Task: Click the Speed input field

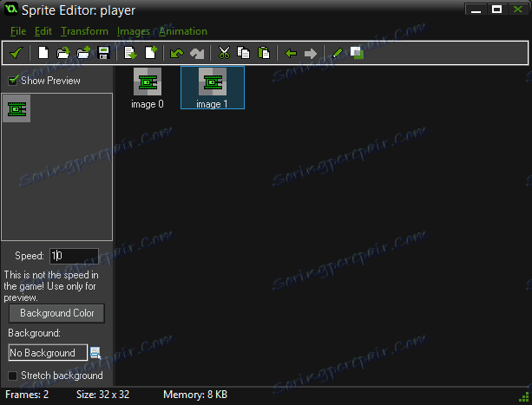Action: coord(74,256)
